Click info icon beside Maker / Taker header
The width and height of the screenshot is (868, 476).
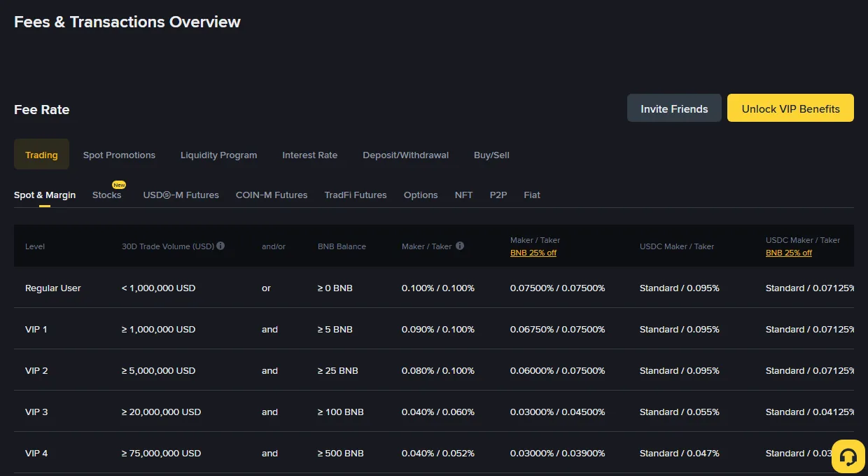[x=460, y=246]
